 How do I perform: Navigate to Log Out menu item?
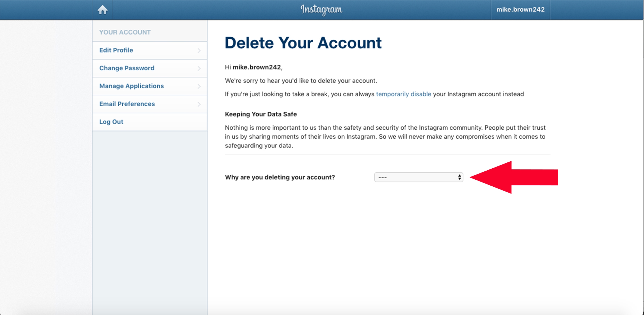tap(111, 122)
